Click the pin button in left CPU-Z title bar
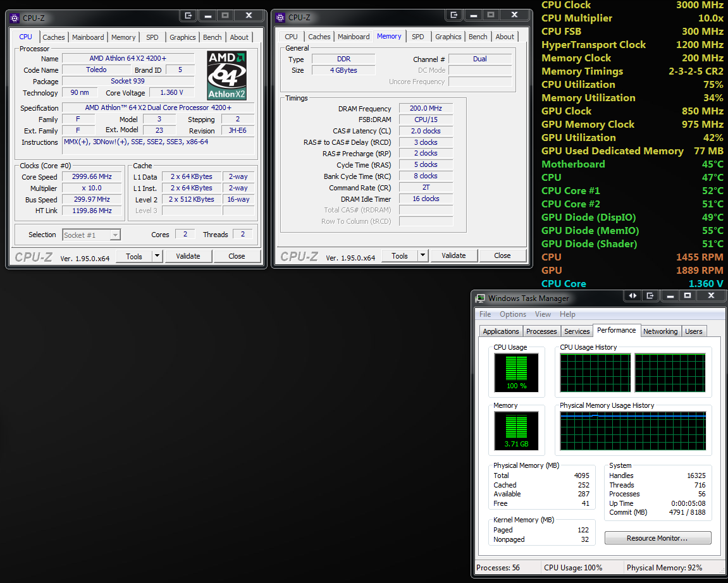Image resolution: width=728 pixels, height=583 pixels. coord(188,16)
